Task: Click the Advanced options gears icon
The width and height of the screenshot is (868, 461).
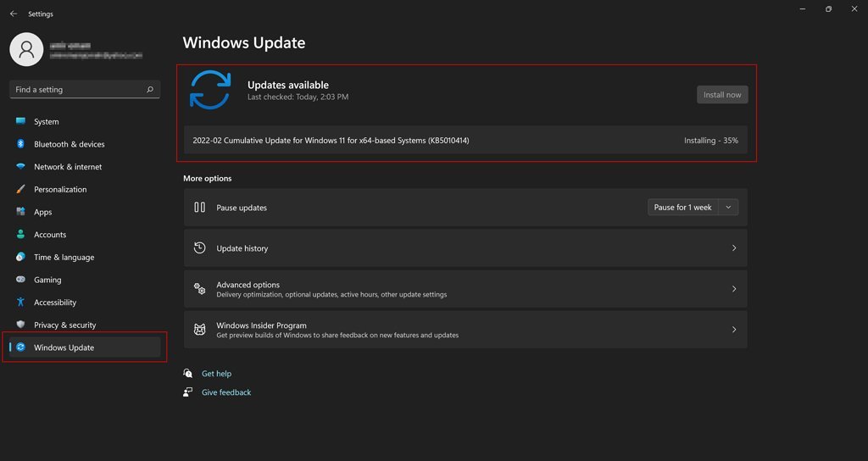Action: click(x=200, y=288)
